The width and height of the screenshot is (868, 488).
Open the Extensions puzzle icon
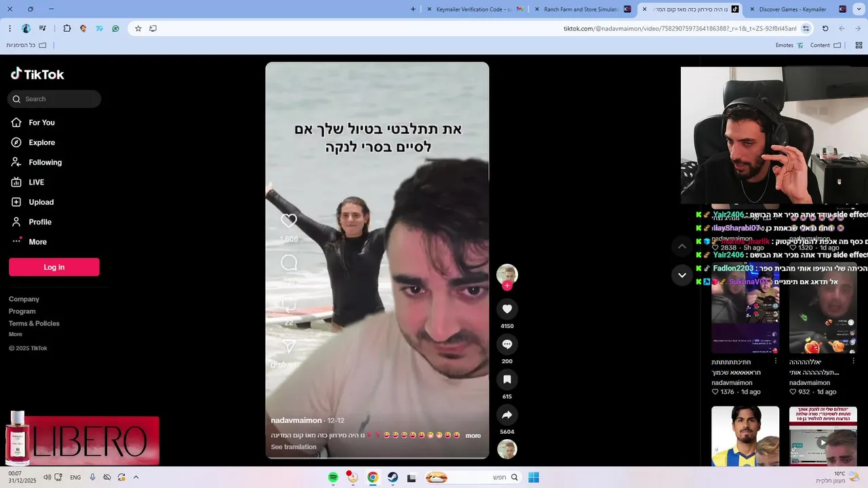pos(66,28)
